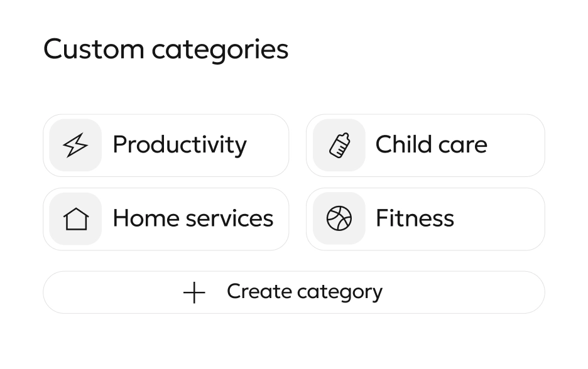Viewport: 588px width, 369px height.
Task: Click the Productivity text label
Action: coord(180,145)
